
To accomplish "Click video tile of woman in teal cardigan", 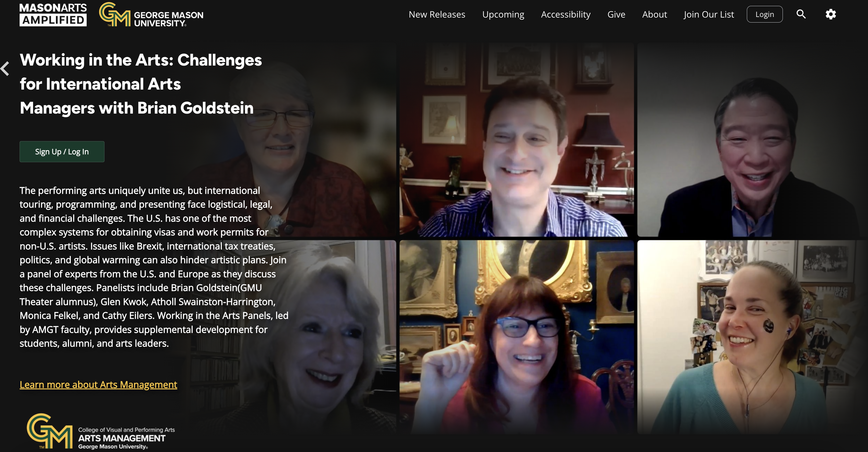I will pyautogui.click(x=752, y=337).
